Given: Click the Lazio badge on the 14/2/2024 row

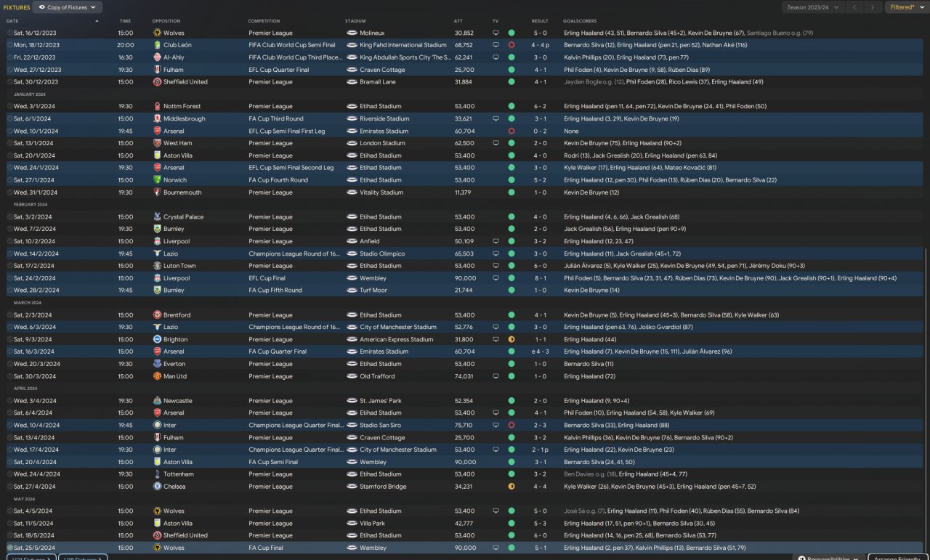Looking at the screenshot, I should 157,254.
